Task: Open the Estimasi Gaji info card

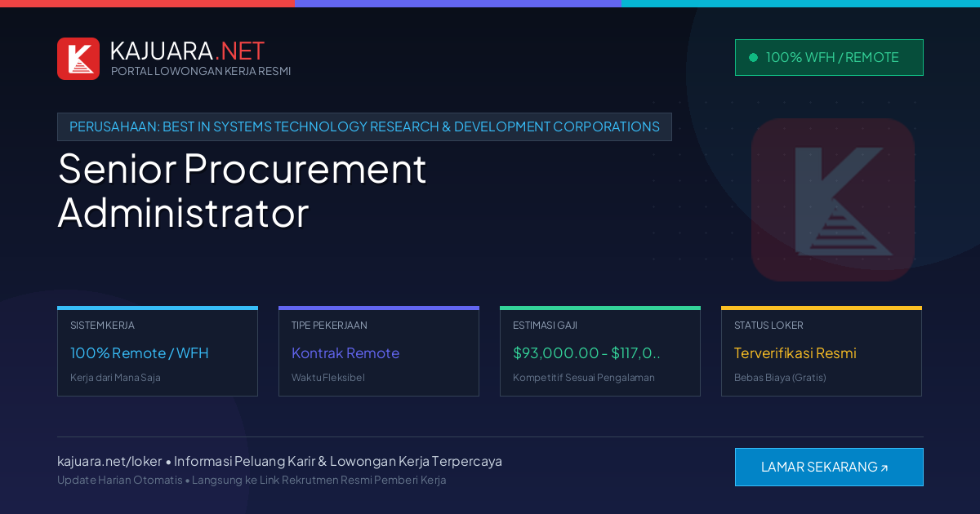Action: [600, 352]
